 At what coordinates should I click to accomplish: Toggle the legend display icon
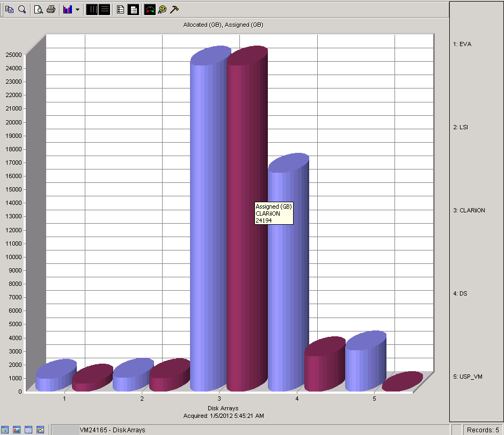click(120, 9)
